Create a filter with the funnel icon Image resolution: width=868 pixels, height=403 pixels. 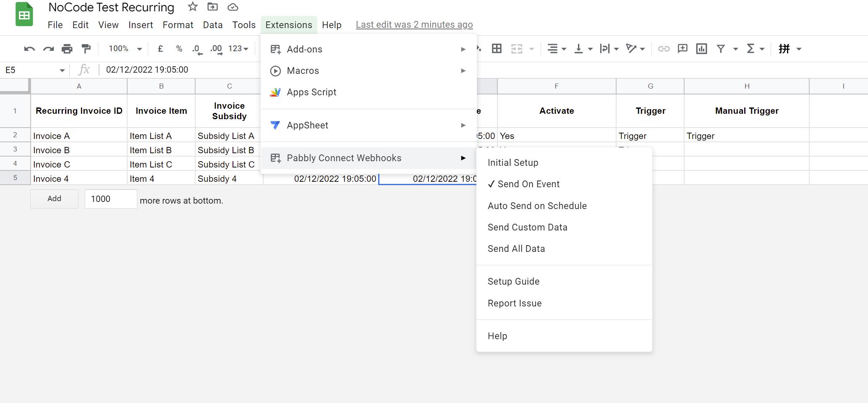(721, 49)
